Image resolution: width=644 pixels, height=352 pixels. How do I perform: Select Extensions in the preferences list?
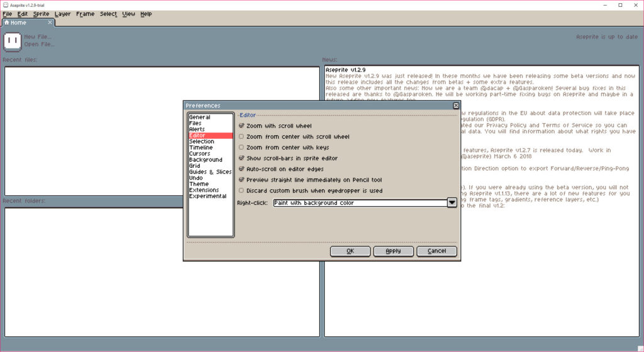click(210, 190)
